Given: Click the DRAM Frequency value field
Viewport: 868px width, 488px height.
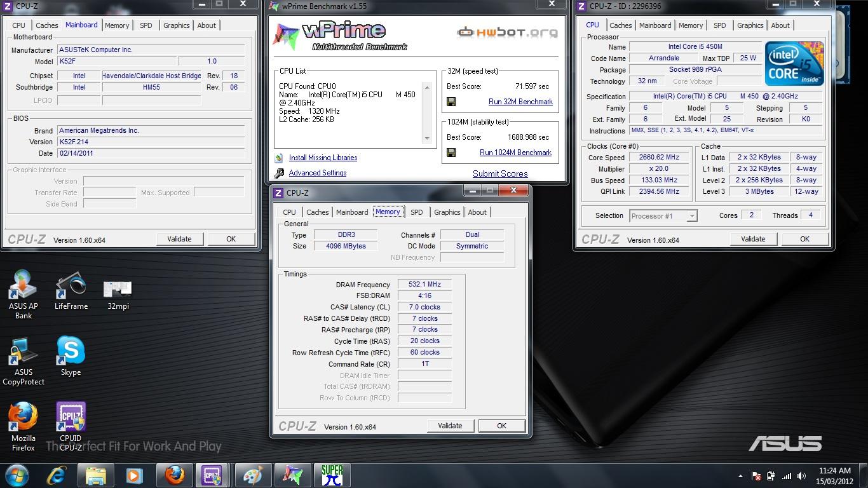Looking at the screenshot, I should [x=425, y=284].
